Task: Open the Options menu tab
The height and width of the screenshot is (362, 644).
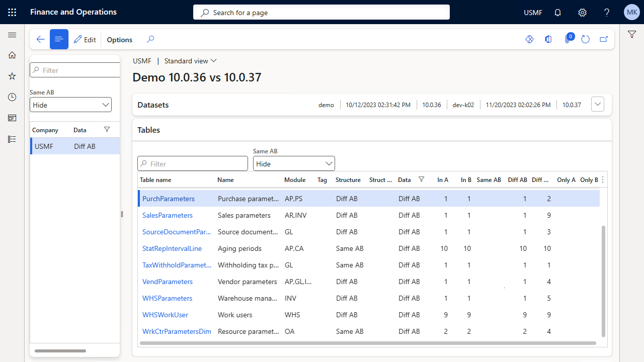Action: click(120, 40)
